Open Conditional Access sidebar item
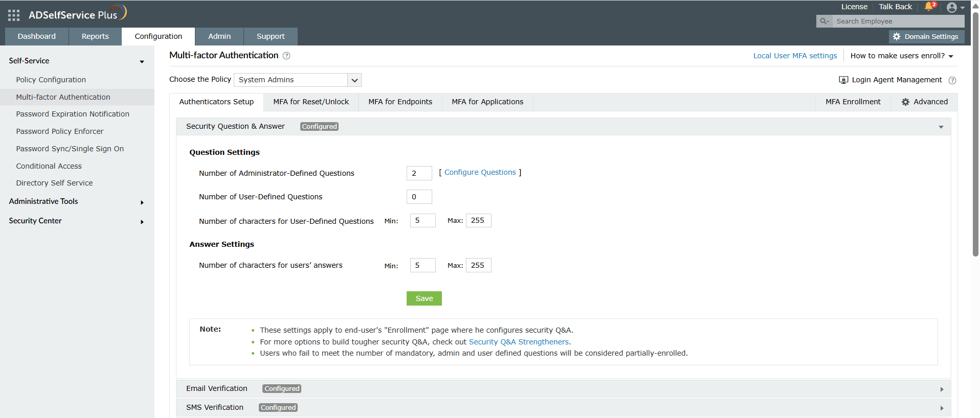The image size is (980, 418). point(49,166)
